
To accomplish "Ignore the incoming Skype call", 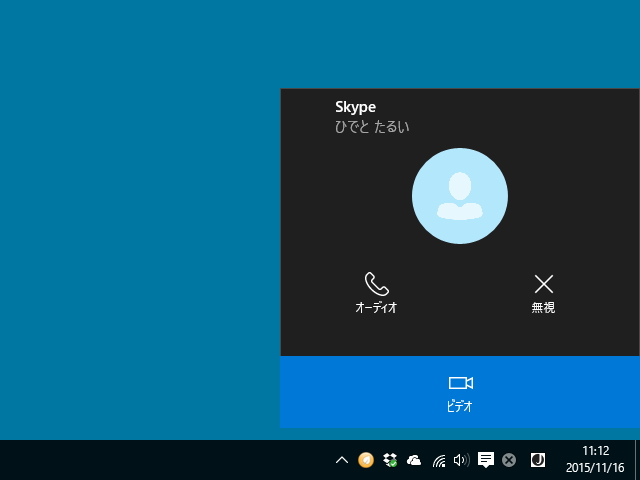I will coord(543,293).
